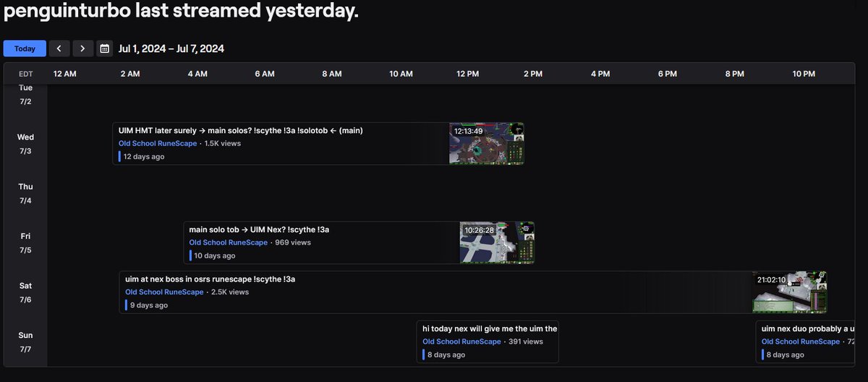868x382 pixels.
Task: Click the 969 views text
Action: pyautogui.click(x=293, y=242)
